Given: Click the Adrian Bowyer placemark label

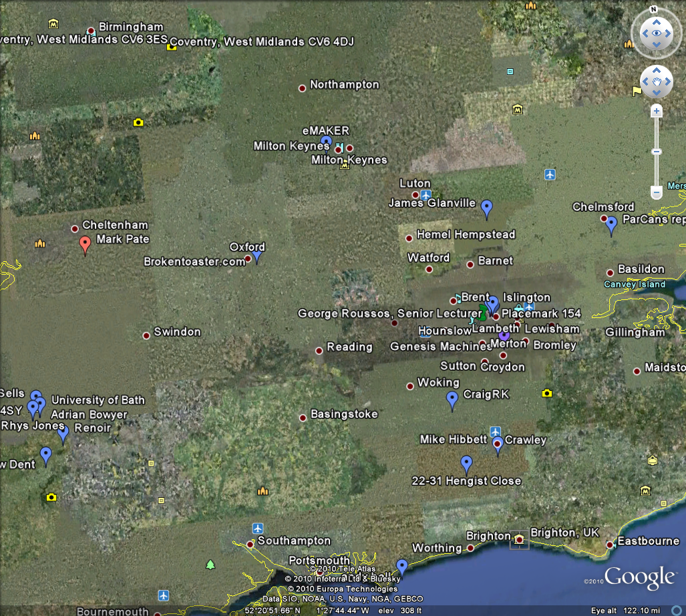Looking at the screenshot, I should [x=89, y=414].
